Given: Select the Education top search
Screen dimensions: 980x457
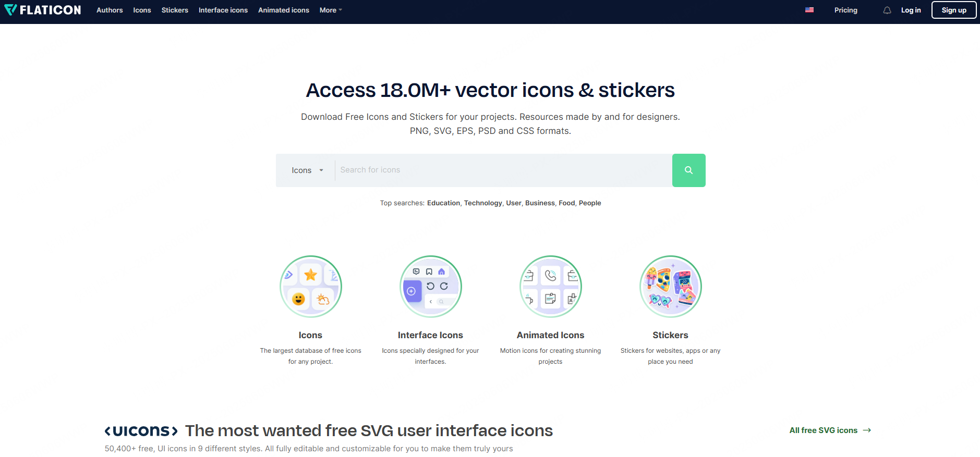Looking at the screenshot, I should tap(443, 203).
